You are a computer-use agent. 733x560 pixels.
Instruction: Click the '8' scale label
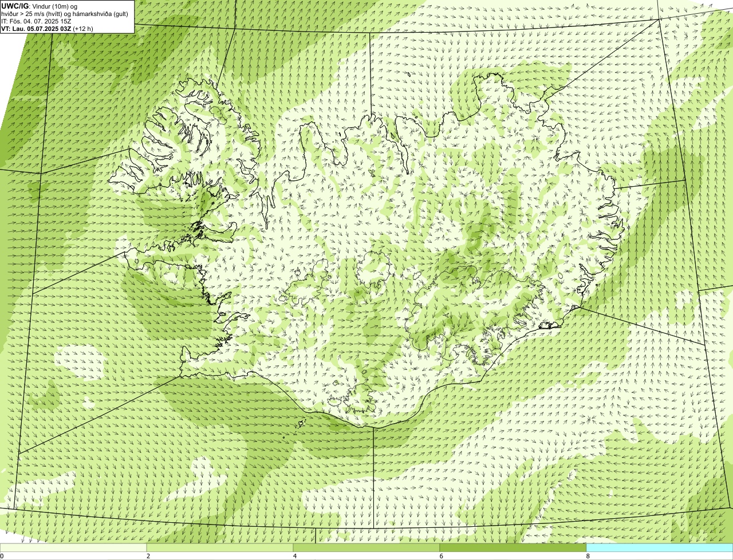[588, 556]
